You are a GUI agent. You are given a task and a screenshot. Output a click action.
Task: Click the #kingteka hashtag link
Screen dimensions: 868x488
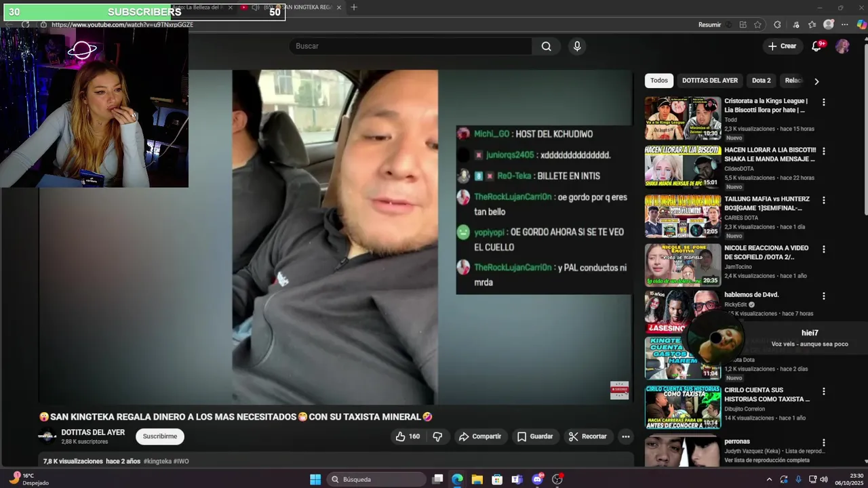[x=157, y=461]
